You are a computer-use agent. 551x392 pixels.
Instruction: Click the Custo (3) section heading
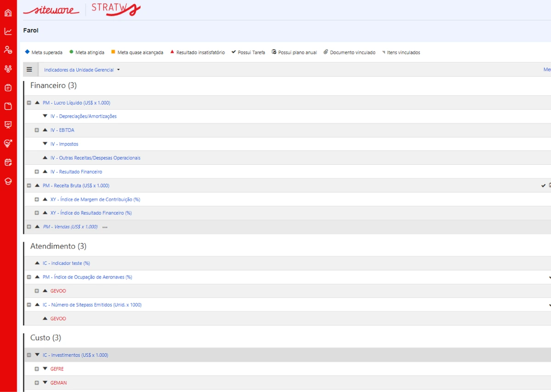point(45,338)
